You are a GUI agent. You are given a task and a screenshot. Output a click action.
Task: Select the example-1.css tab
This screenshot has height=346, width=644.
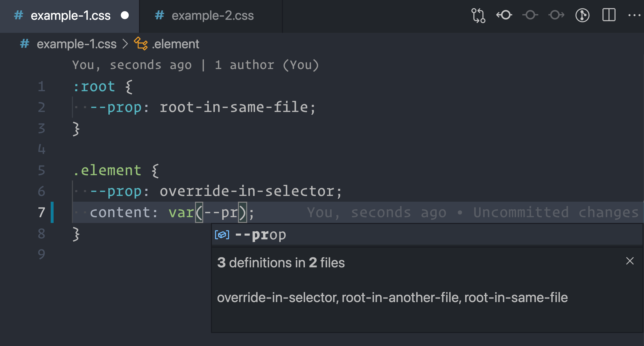pos(70,15)
